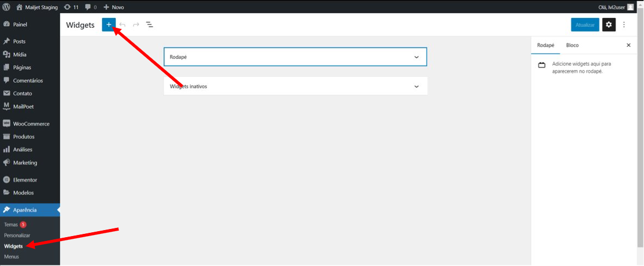
Task: Open WooCommerce in the admin menu
Action: coord(31,123)
